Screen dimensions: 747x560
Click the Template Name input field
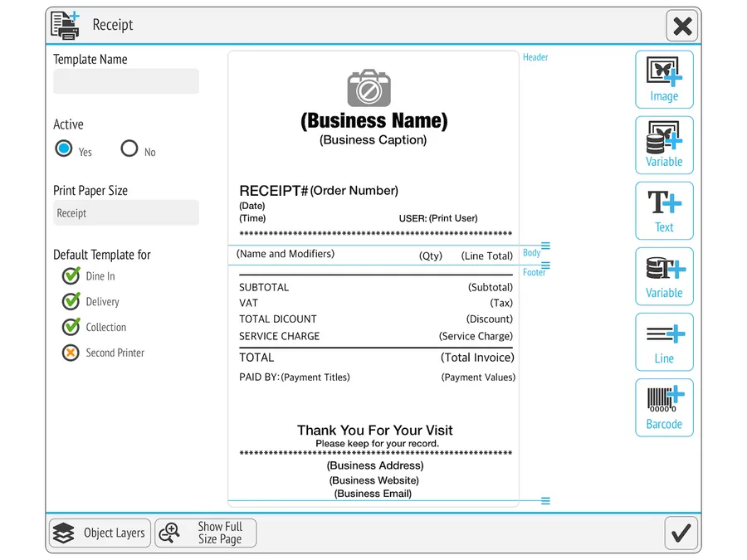pyautogui.click(x=126, y=81)
